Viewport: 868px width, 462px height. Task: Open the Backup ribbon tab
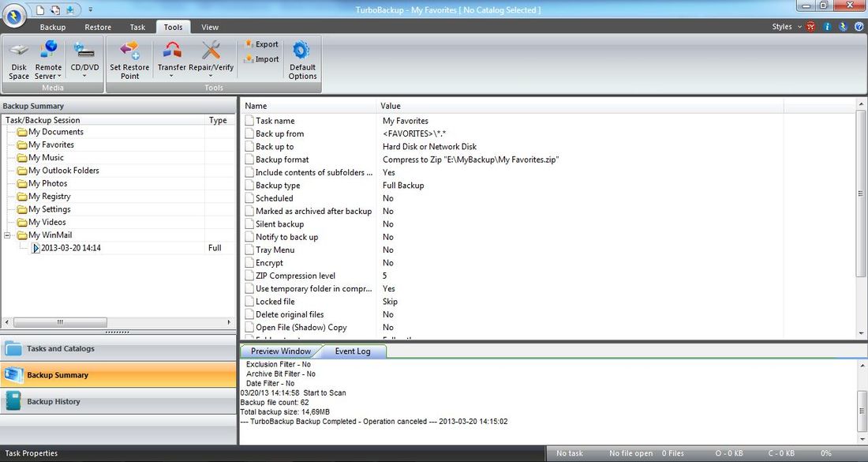point(53,27)
